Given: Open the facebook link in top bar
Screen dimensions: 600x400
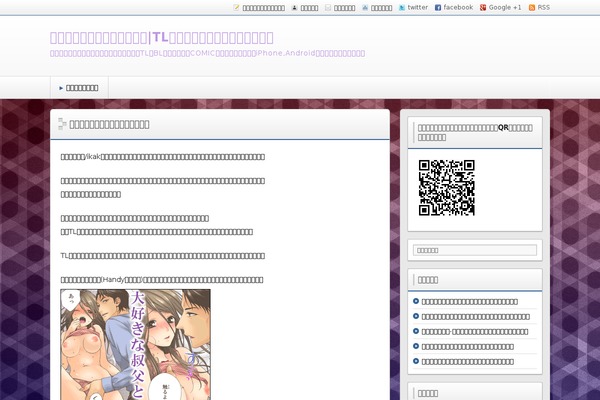Looking at the screenshot, I should pos(458,7).
